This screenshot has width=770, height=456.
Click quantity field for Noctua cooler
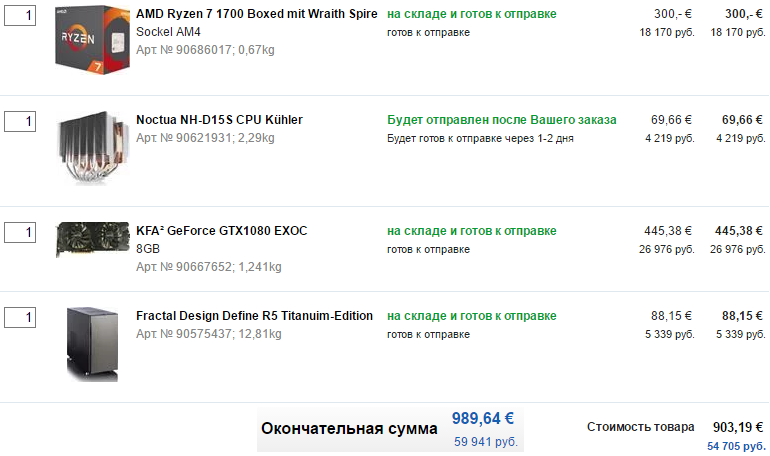coord(20,122)
